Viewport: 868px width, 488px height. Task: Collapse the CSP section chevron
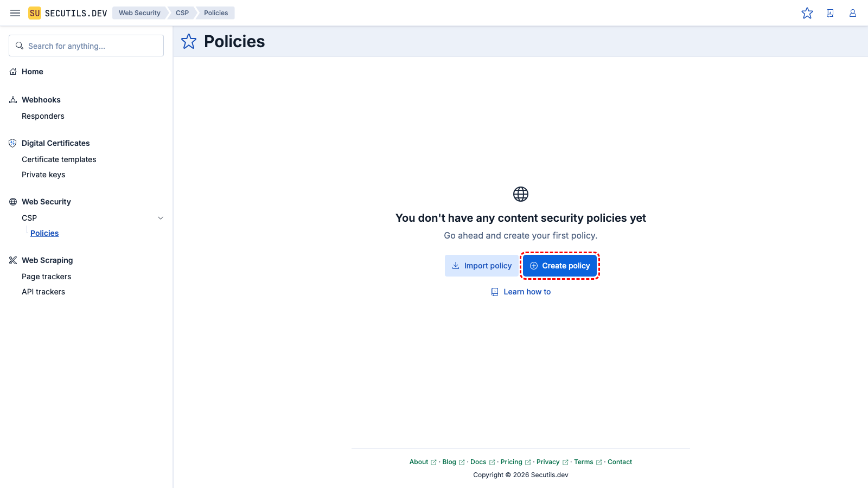click(161, 218)
